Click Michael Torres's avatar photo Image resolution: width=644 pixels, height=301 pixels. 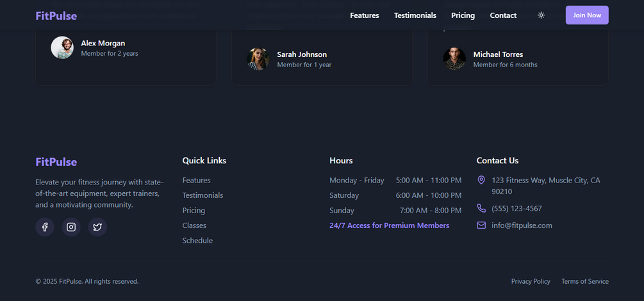tap(454, 59)
